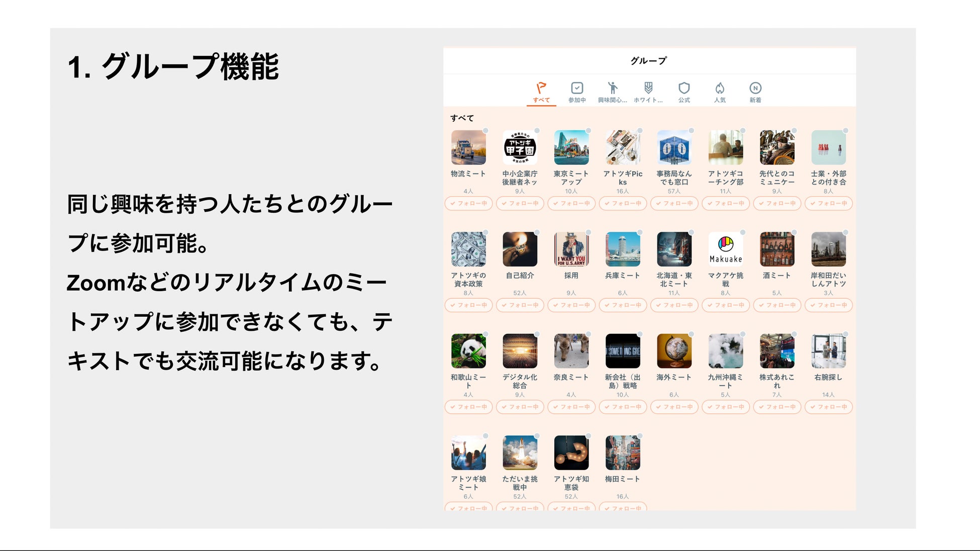Click the アトツギ甲子園 logo group thumbnail
980x551 pixels.
(x=520, y=148)
